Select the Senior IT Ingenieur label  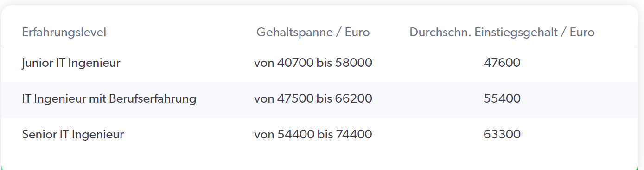pos(73,135)
